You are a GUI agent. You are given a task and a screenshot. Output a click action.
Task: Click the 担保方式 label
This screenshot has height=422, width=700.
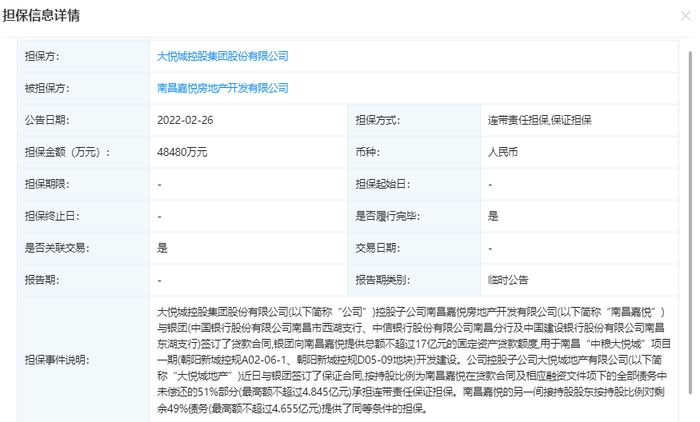(x=377, y=120)
